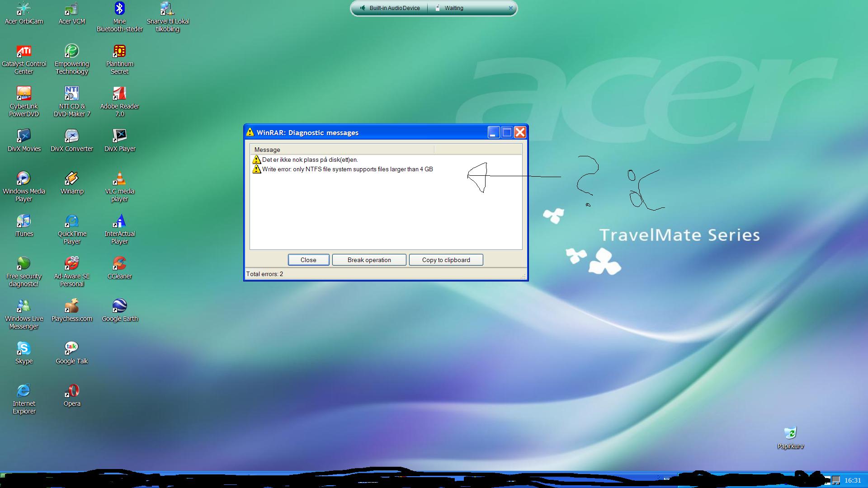The height and width of the screenshot is (488, 868).
Task: Click Close button in WinRAR dialog
Action: click(x=308, y=260)
